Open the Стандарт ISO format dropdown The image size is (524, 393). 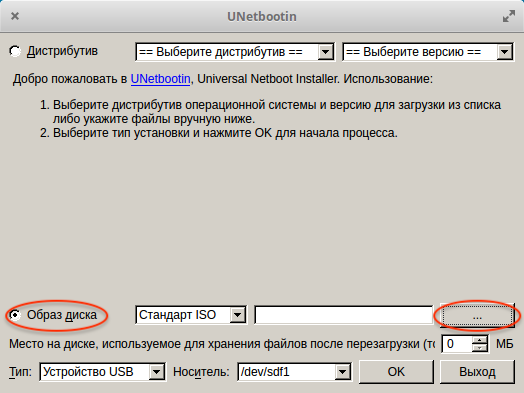pos(191,315)
